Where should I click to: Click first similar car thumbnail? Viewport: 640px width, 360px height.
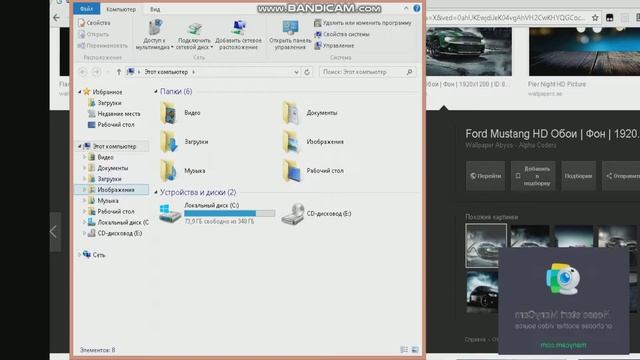[486, 246]
